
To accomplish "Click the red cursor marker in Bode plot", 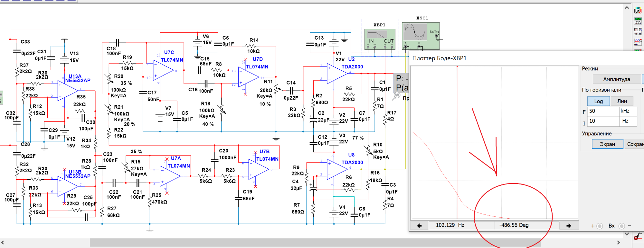I will [457, 143].
